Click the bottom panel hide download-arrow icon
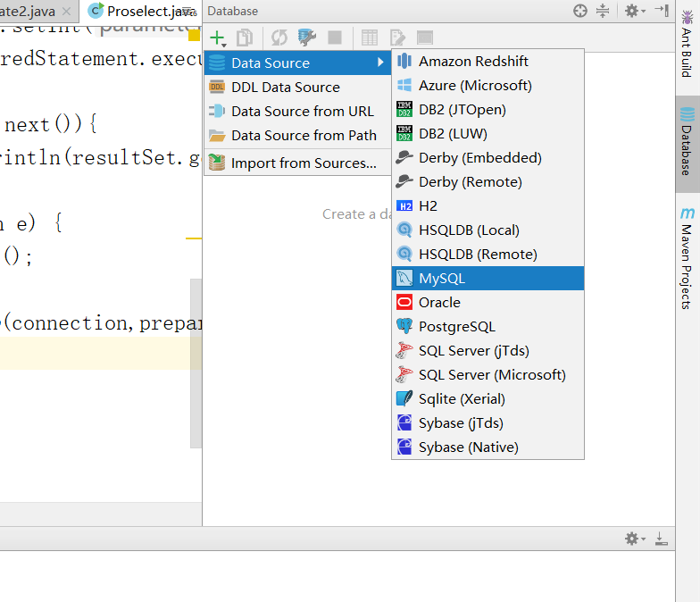The height and width of the screenshot is (602, 700). click(661, 539)
